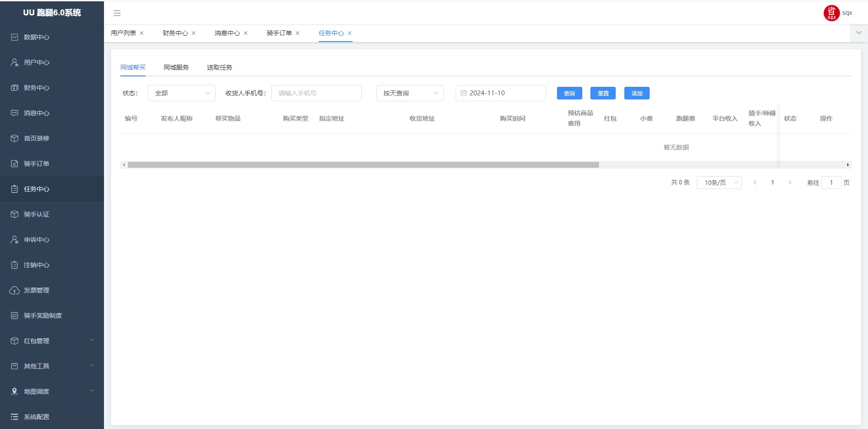This screenshot has width=868, height=429.
Task: Expand the 其他工具 submenu arrow
Action: pos(92,365)
